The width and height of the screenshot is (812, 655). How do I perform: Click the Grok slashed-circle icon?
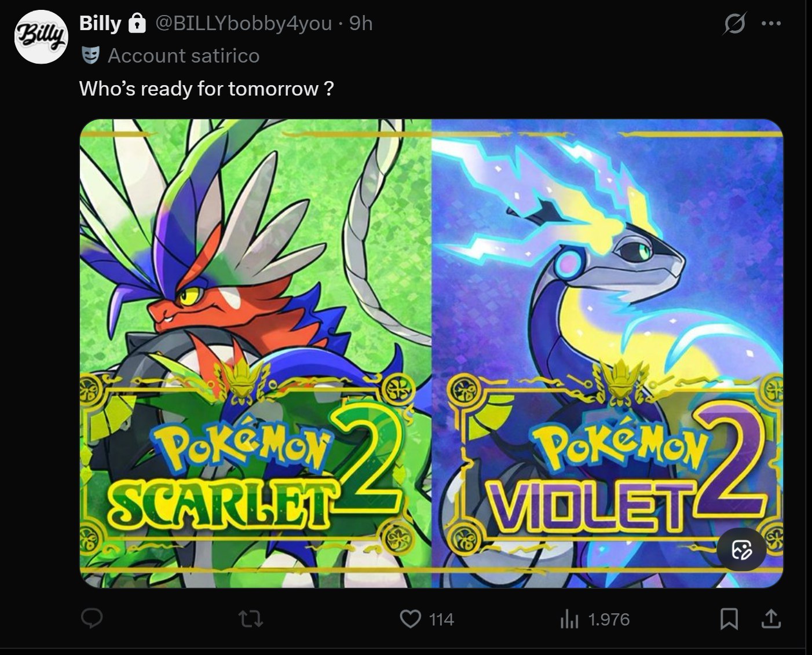click(735, 24)
